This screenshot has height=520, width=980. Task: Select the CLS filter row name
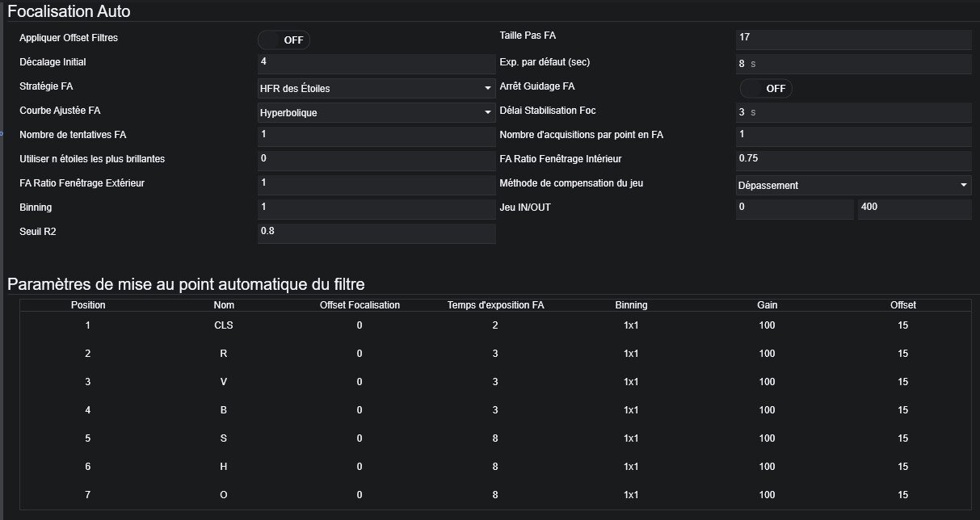pyautogui.click(x=224, y=325)
